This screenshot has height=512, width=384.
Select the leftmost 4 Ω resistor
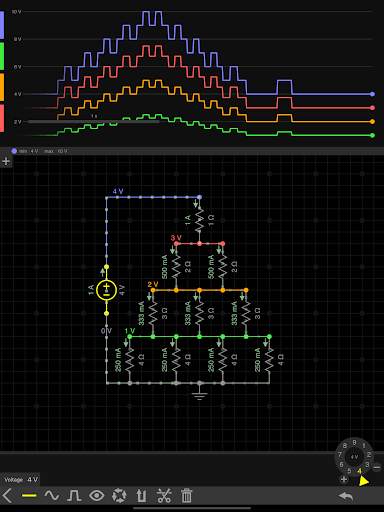pyautogui.click(x=129, y=360)
